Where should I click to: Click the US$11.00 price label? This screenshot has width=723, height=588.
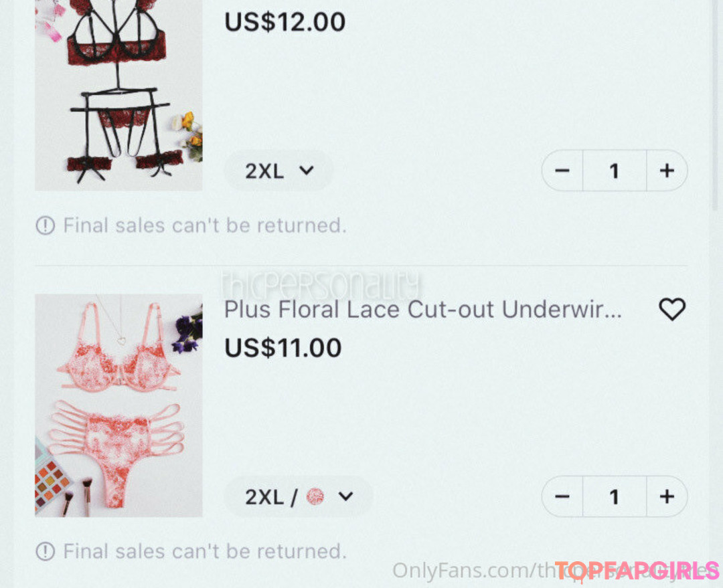283,348
